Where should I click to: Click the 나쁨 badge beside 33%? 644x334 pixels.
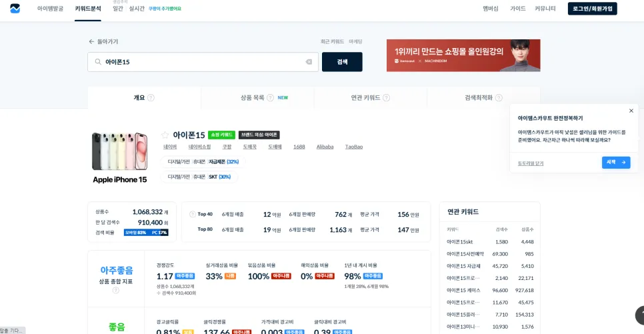231,276
